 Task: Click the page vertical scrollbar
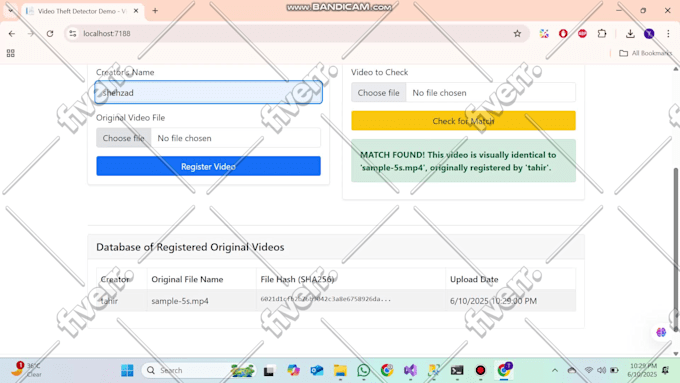(x=676, y=249)
